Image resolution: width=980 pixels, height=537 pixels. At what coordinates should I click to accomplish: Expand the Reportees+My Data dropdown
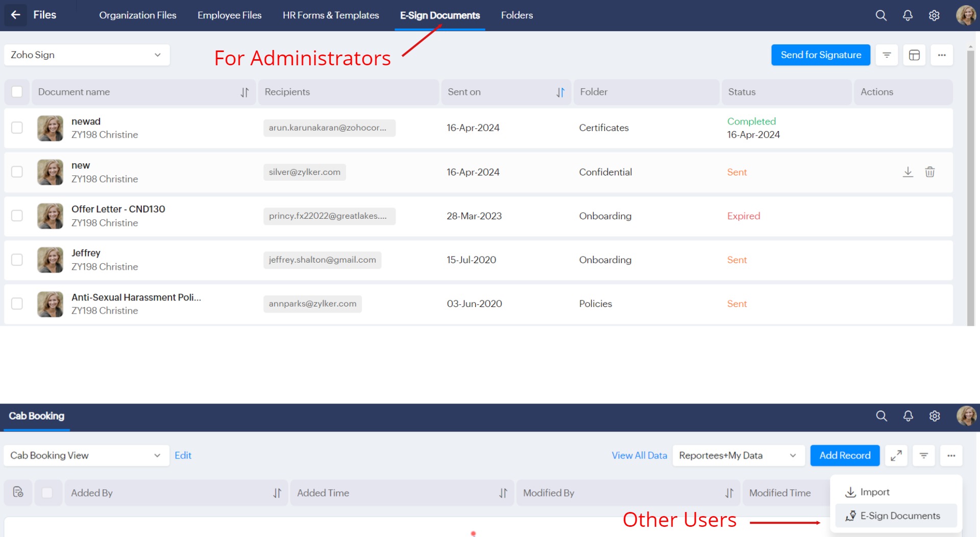738,455
